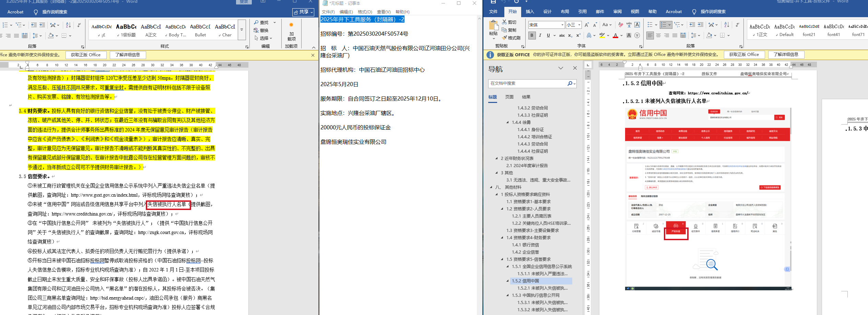Click bullet list icon in right Word

pyautogui.click(x=650, y=25)
